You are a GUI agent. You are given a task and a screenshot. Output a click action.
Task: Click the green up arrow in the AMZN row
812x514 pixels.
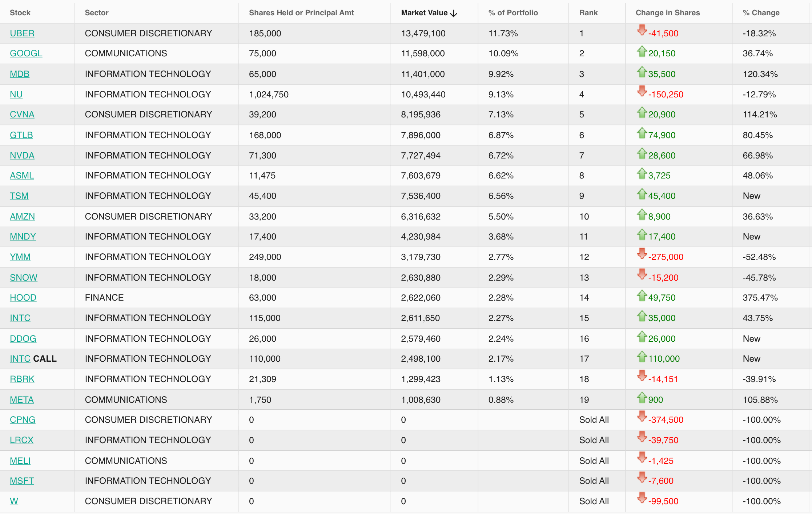click(x=642, y=214)
